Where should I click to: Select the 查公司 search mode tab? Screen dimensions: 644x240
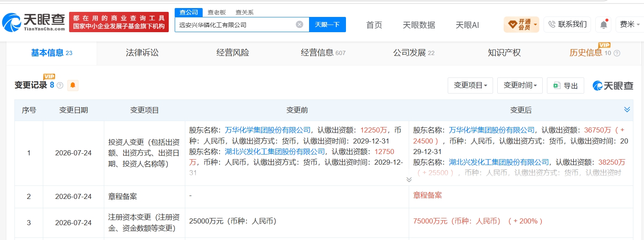click(x=189, y=12)
